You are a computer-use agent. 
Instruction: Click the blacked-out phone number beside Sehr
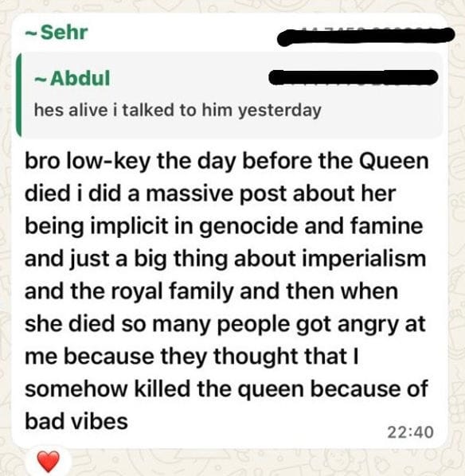(x=365, y=36)
